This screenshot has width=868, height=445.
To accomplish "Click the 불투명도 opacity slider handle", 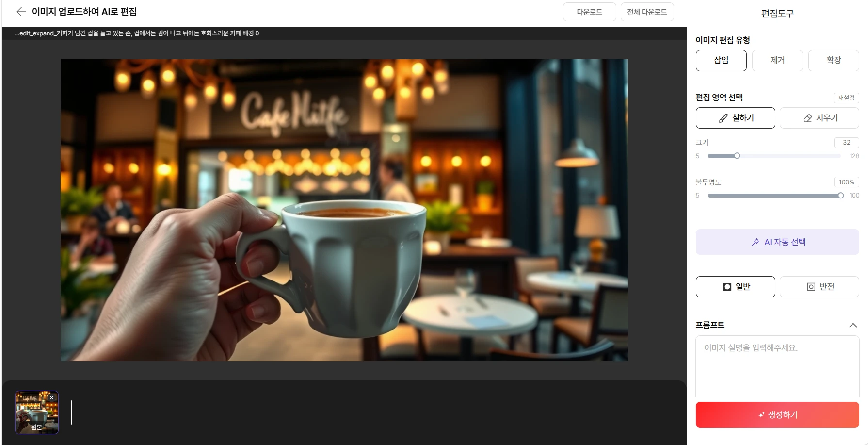I will pos(841,196).
